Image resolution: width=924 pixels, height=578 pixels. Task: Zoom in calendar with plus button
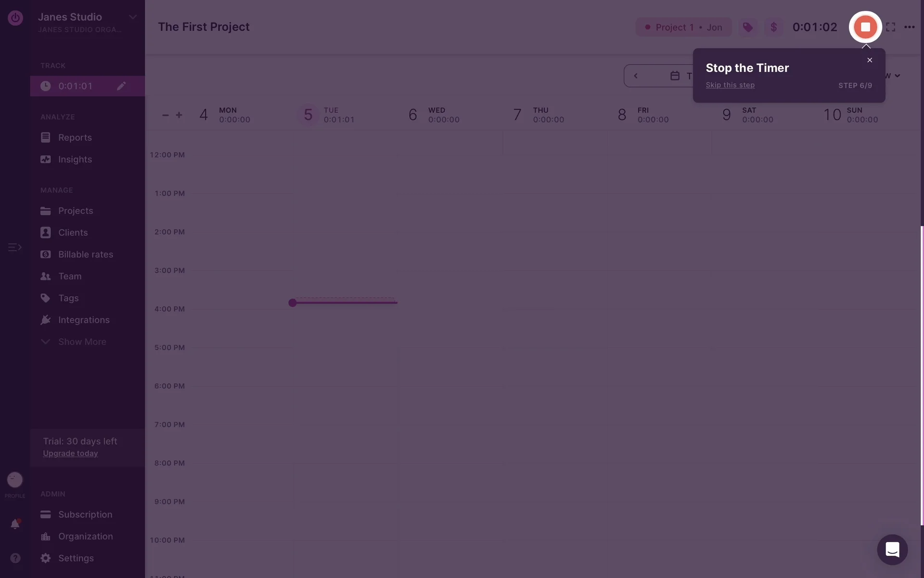[x=179, y=115]
